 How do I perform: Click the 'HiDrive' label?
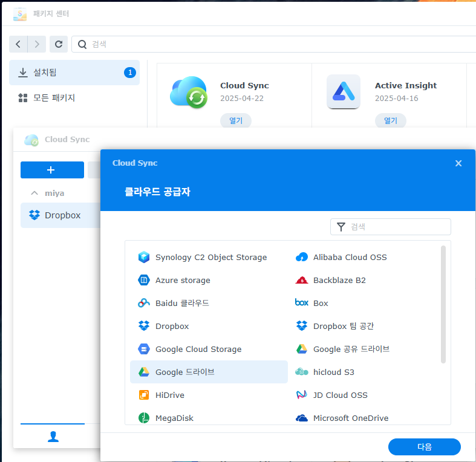pos(170,395)
